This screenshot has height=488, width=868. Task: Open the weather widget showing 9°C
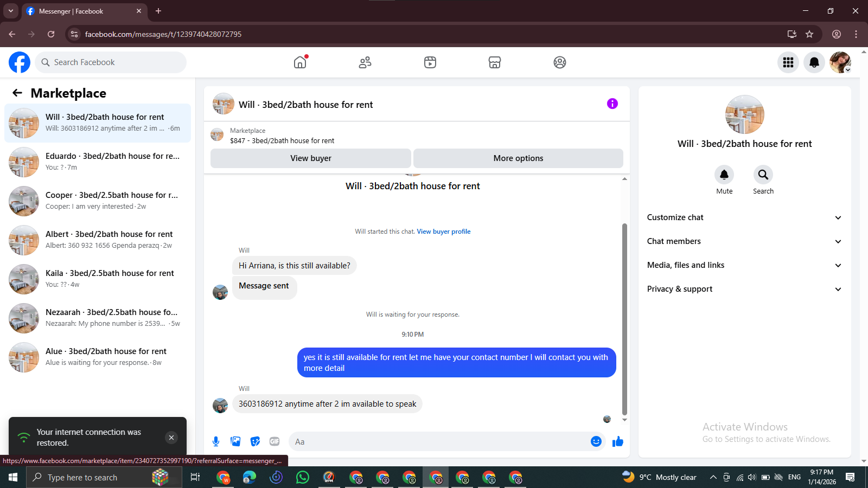[659, 477]
